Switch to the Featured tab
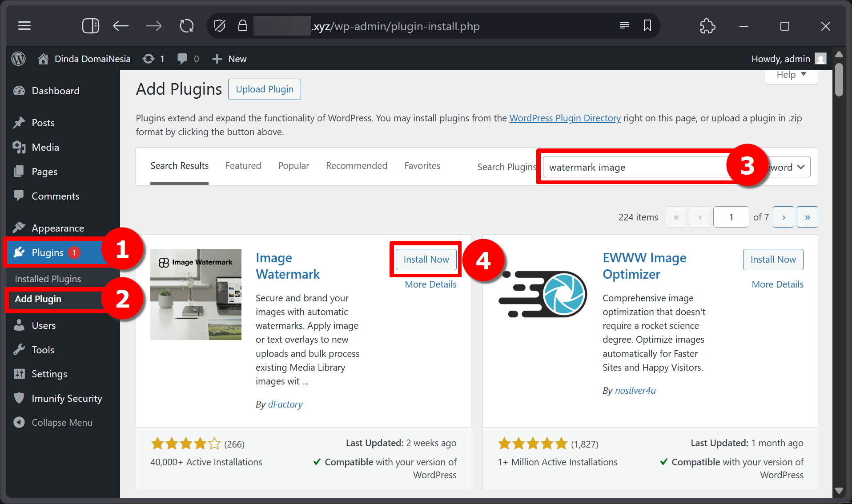 point(243,166)
